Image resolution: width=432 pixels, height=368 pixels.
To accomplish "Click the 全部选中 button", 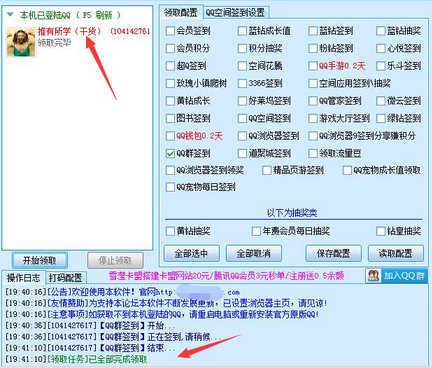I will (191, 254).
